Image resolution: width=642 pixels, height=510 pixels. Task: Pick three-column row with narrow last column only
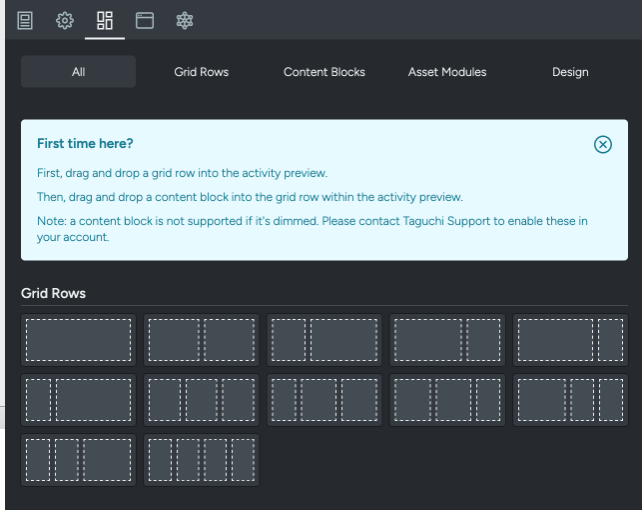click(x=447, y=400)
